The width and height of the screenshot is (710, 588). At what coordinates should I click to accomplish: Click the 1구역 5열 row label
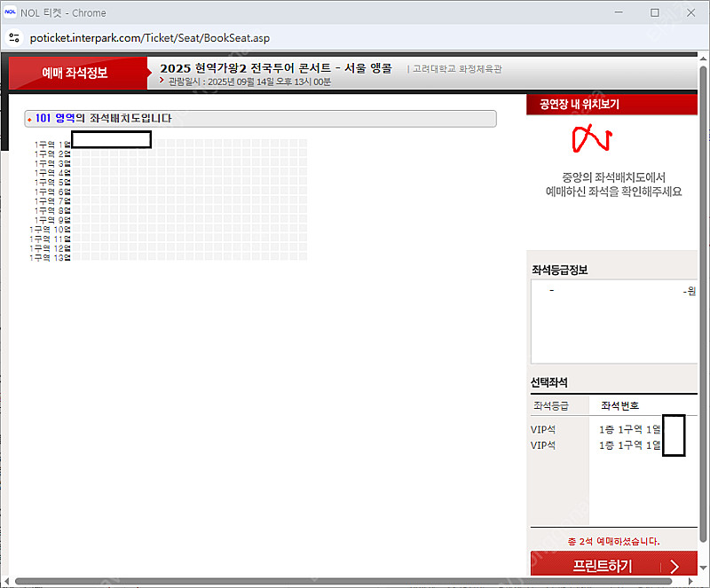52,182
